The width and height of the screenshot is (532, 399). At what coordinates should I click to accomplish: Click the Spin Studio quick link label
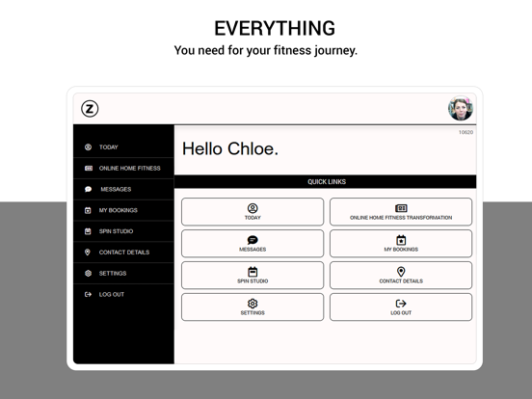click(253, 280)
